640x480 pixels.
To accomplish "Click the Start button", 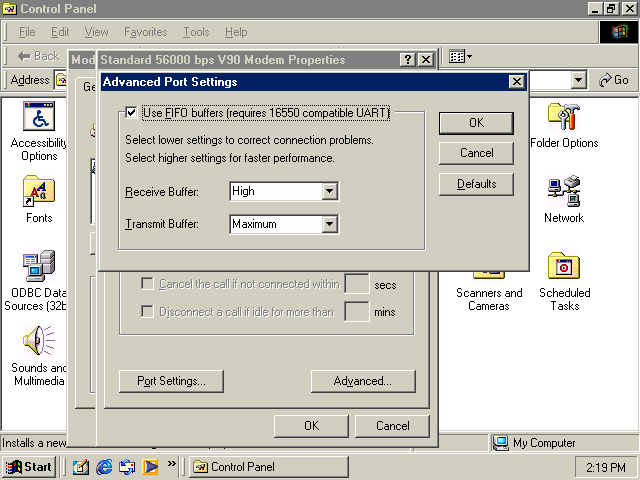I will coord(29,467).
